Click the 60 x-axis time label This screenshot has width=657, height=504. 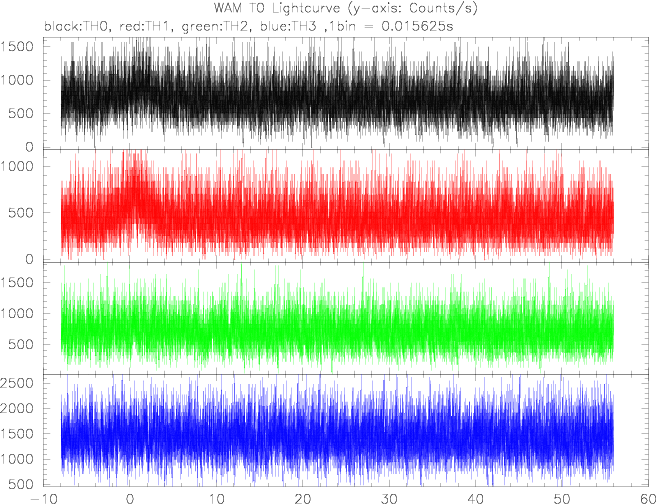648,499
